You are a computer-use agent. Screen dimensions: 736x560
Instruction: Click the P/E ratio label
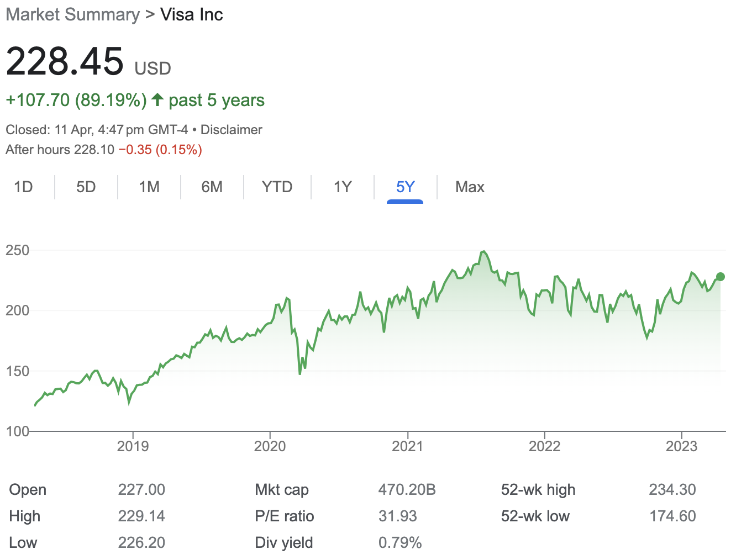point(284,516)
